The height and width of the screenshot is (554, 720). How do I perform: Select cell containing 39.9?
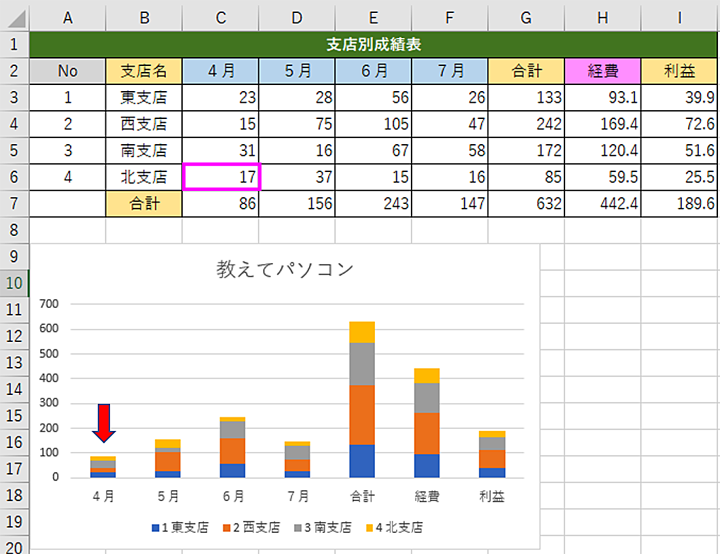point(679,97)
